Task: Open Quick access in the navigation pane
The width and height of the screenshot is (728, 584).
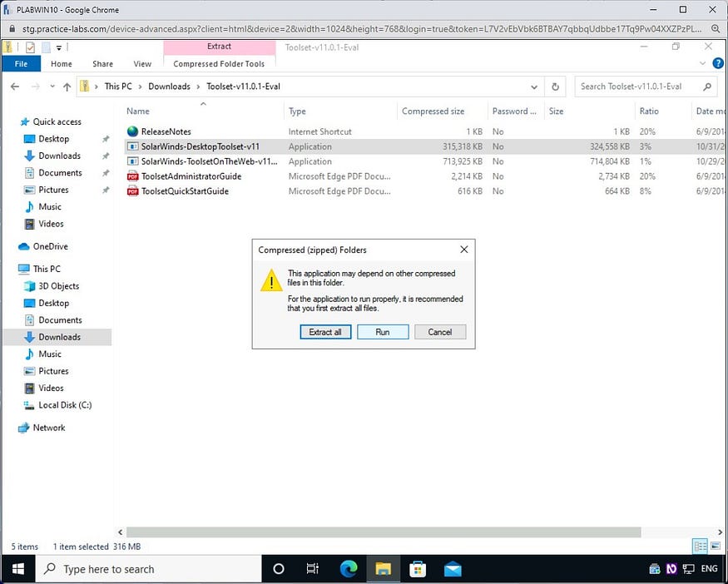Action: tap(57, 121)
